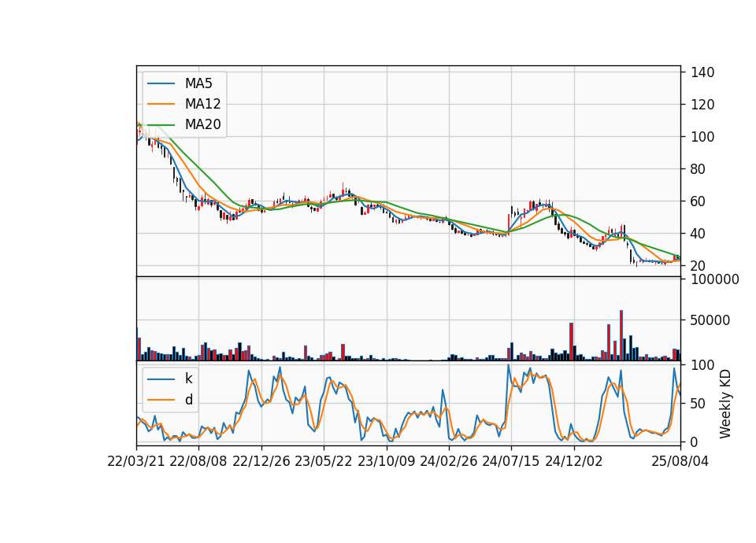
Task: Click the 50 tick on KD axis
Action: 699,404
